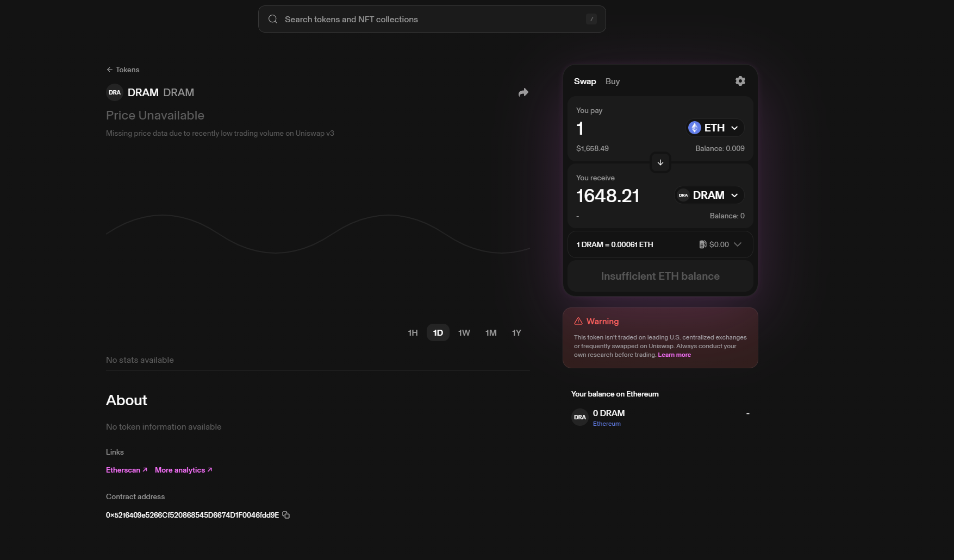Open the DRAM token selector dropdown

pyautogui.click(x=709, y=195)
